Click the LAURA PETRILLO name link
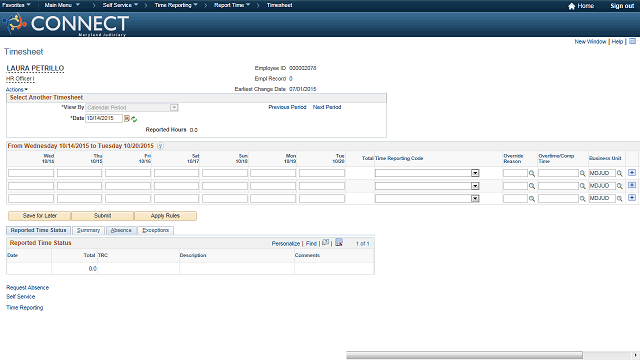This screenshot has height=360, width=640. (x=35, y=68)
